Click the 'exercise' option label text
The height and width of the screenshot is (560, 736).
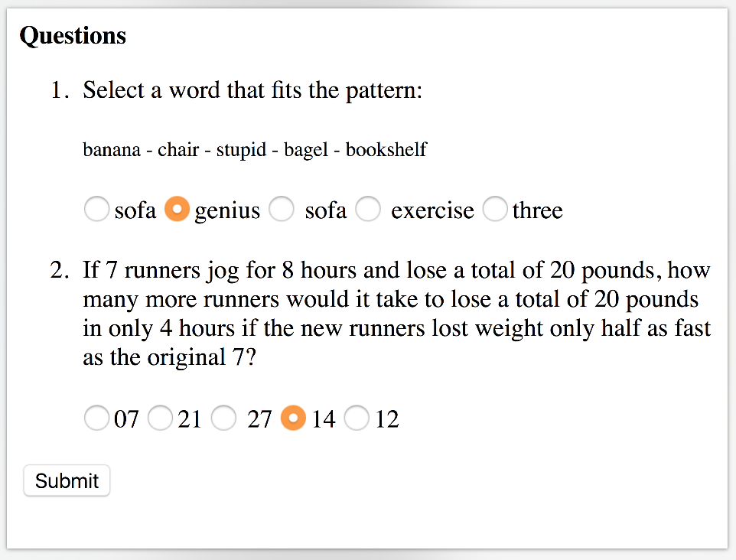[x=432, y=210]
